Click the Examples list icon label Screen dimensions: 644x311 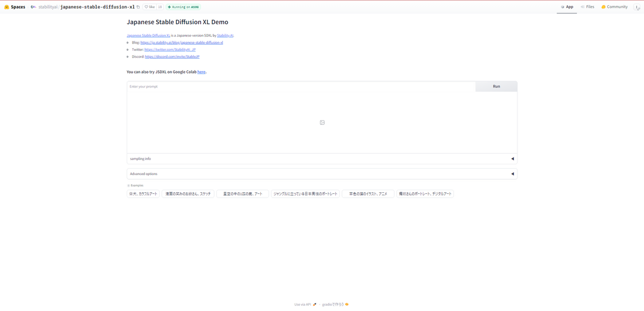[x=135, y=185]
